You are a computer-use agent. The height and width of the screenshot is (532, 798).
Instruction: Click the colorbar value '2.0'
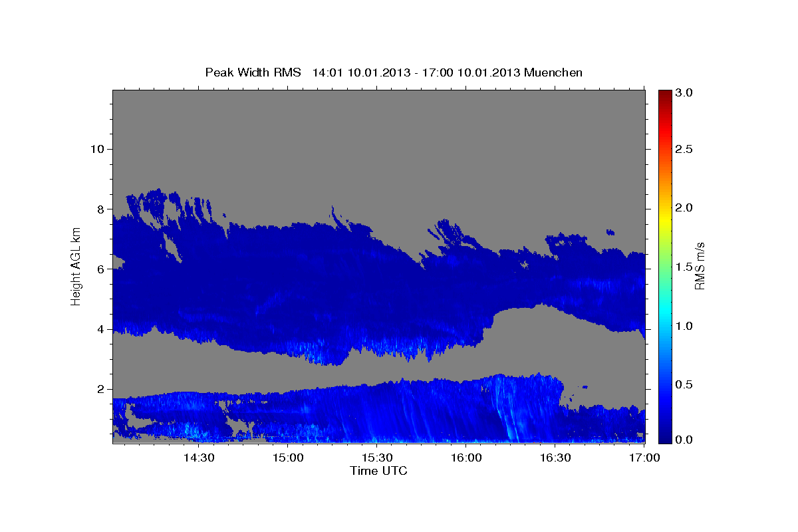(684, 207)
